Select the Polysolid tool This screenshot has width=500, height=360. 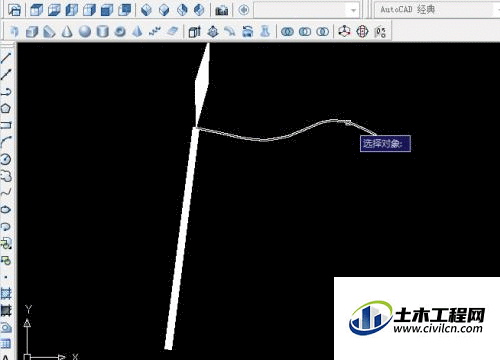14,32
